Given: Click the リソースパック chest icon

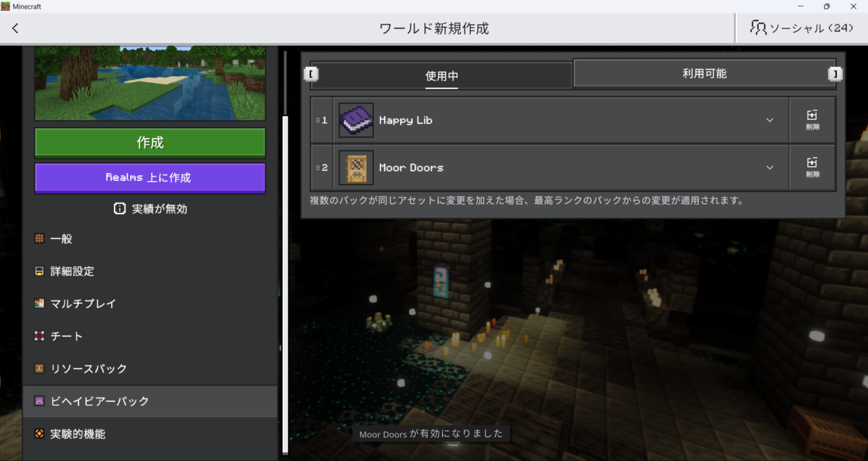Looking at the screenshot, I should (x=39, y=369).
